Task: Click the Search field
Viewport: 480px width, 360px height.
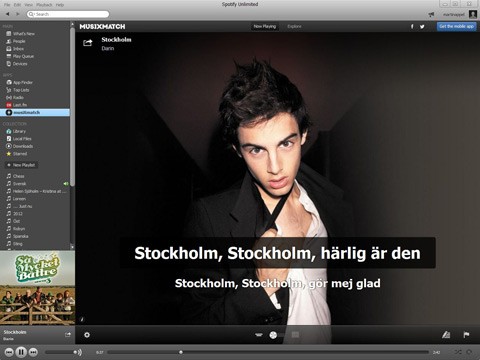Action: (68, 14)
